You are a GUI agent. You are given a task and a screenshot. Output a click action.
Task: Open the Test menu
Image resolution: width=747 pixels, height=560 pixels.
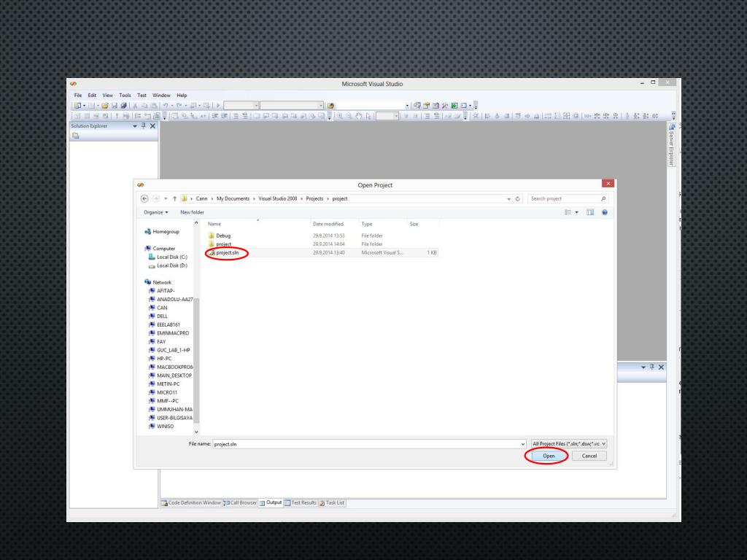pyautogui.click(x=142, y=96)
